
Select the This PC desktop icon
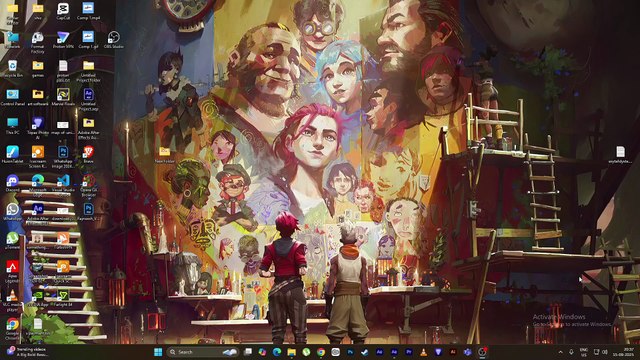12,126
